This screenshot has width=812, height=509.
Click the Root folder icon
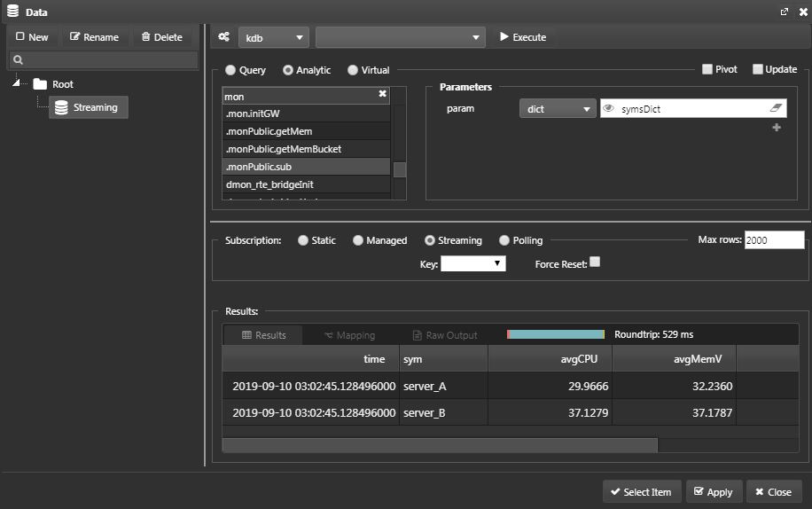tap(40, 84)
